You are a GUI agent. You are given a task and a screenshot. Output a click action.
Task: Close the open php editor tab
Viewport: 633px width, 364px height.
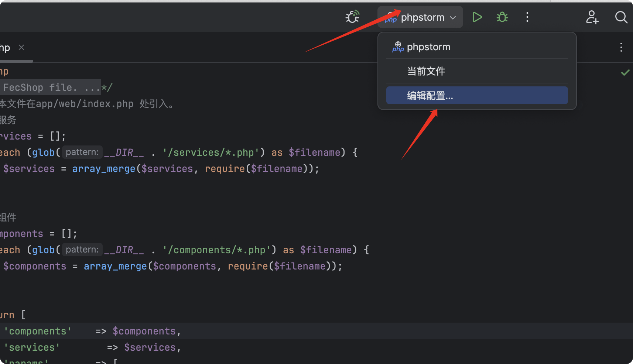pos(21,47)
